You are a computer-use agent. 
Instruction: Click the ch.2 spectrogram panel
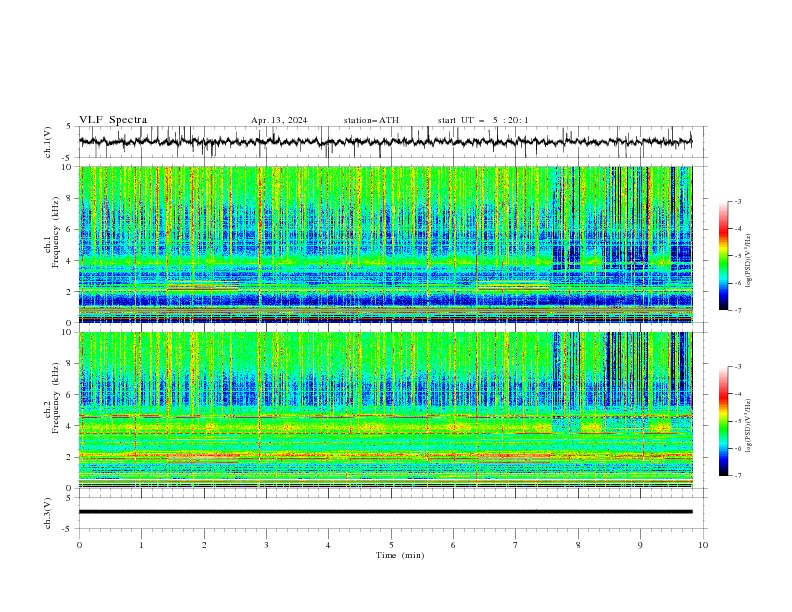385,410
